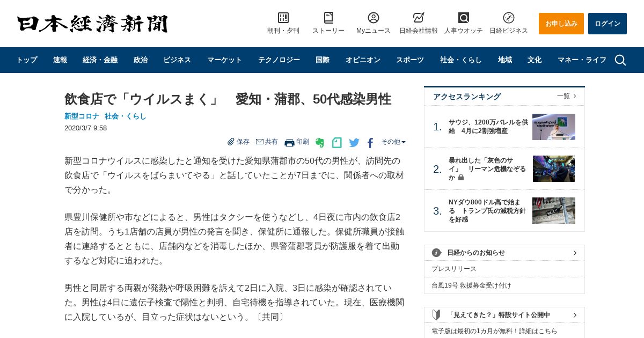This screenshot has width=644, height=338.
Task: Click the 日本経済新聞 logo
Action: click(x=92, y=24)
